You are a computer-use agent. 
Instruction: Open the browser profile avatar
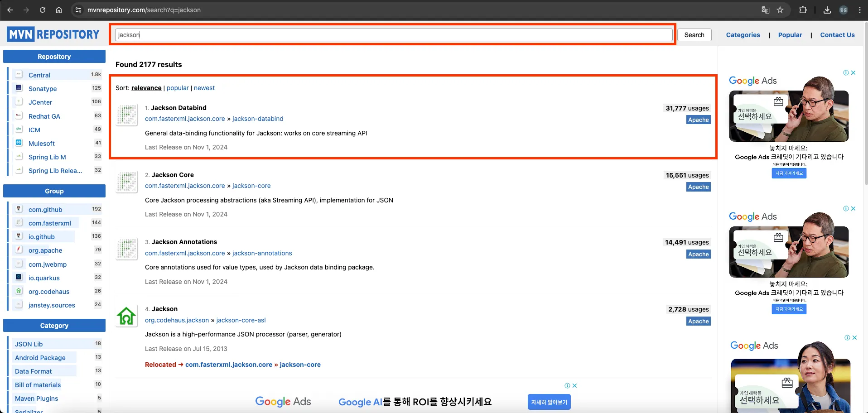tap(844, 10)
